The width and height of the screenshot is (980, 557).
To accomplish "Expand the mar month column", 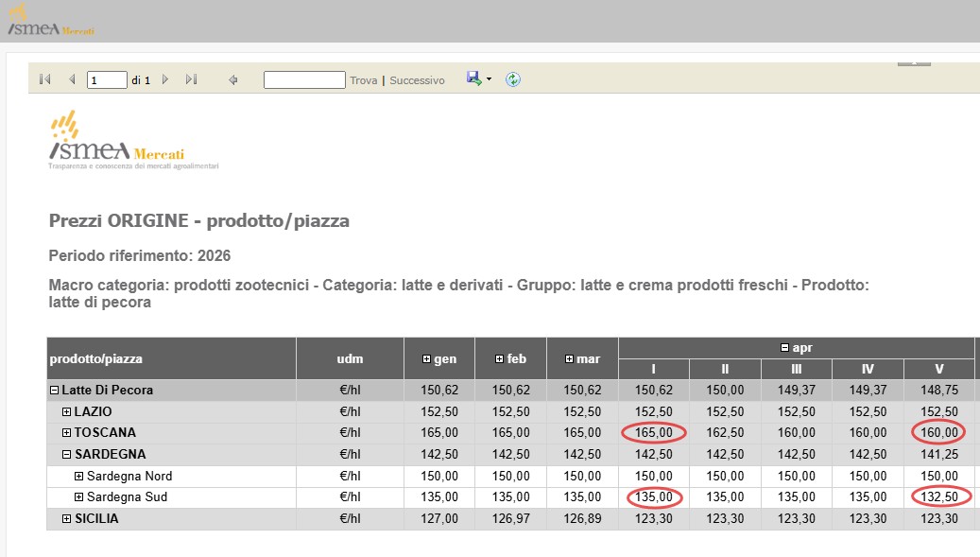I will click(x=569, y=358).
